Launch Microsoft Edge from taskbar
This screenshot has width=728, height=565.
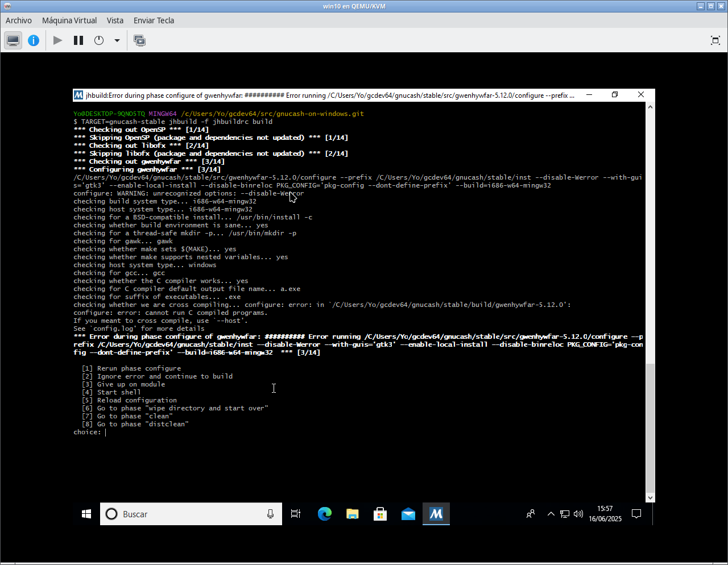point(324,514)
